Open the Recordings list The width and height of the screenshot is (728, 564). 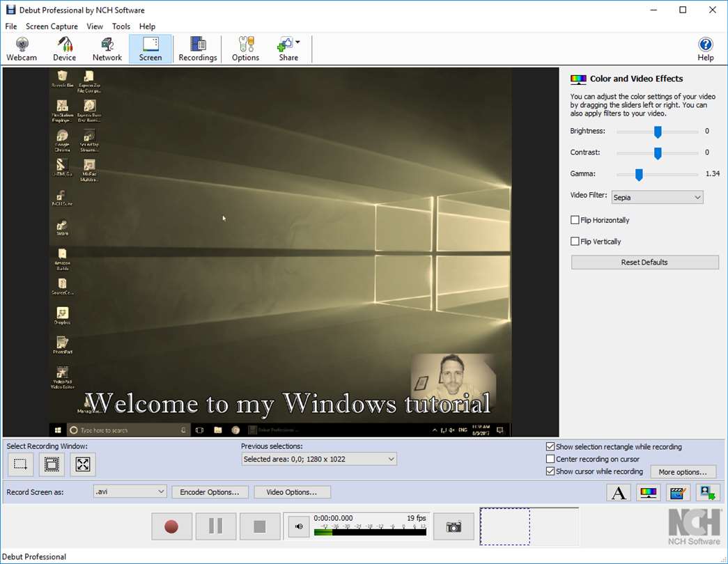(x=198, y=49)
